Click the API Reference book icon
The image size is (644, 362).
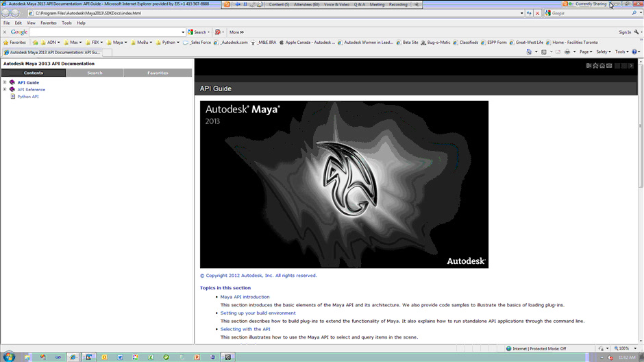tap(12, 89)
